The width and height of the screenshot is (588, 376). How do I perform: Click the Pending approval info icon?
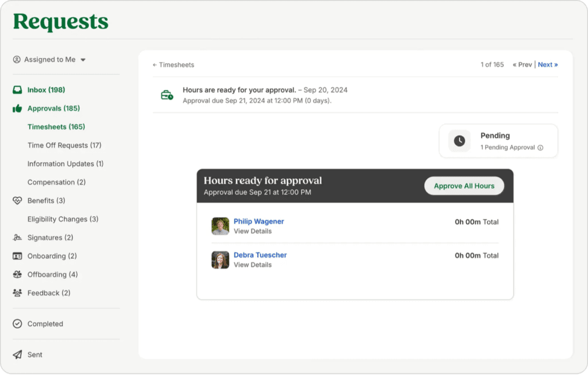click(540, 148)
